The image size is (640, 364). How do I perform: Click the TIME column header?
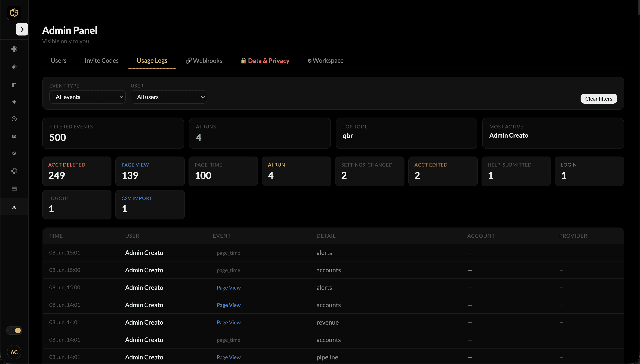coord(56,236)
